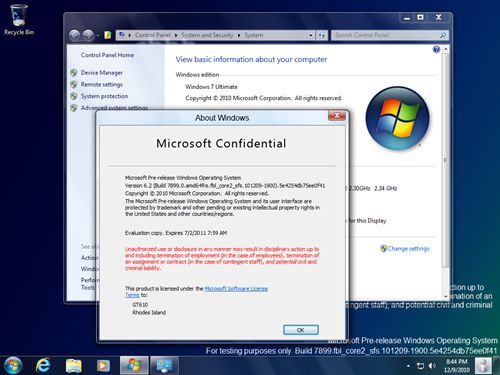
Task: Open Remote settings from sidebar
Action: (102, 84)
